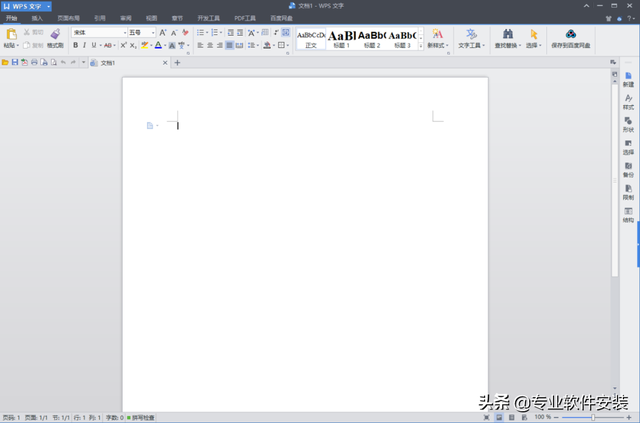
Task: Toggle Underline formatting
Action: 94,45
